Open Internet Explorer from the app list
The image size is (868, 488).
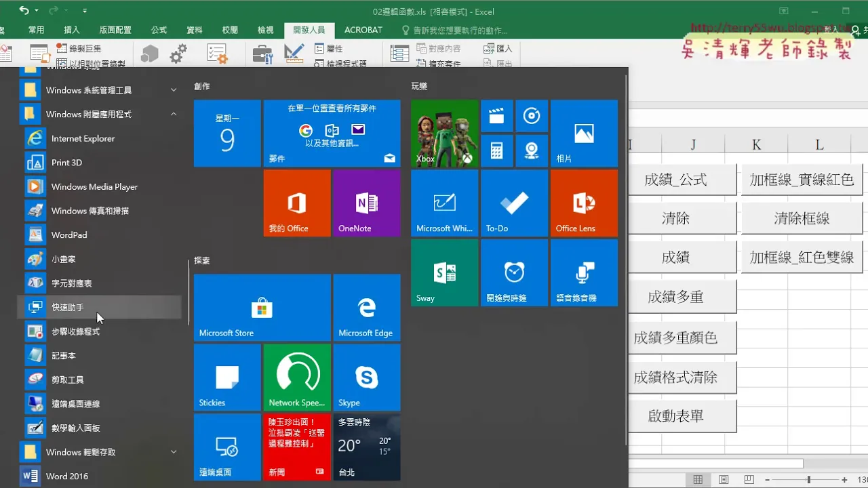click(x=100, y=138)
